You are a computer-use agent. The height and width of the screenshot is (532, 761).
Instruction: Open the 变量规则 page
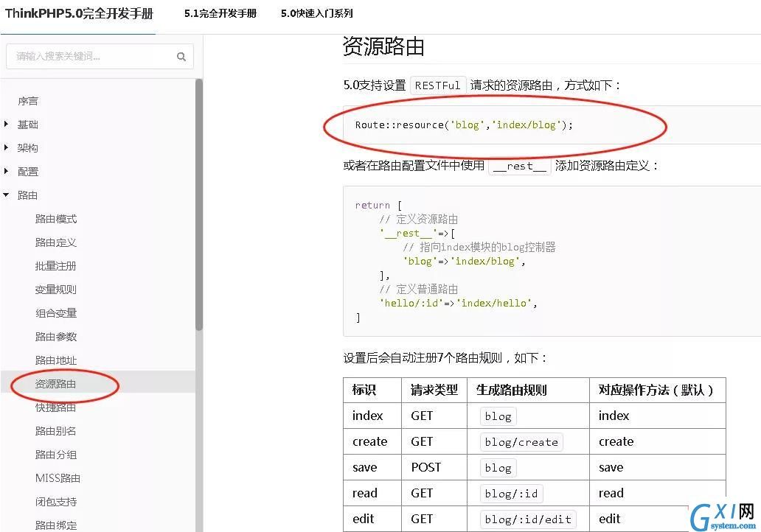point(56,290)
